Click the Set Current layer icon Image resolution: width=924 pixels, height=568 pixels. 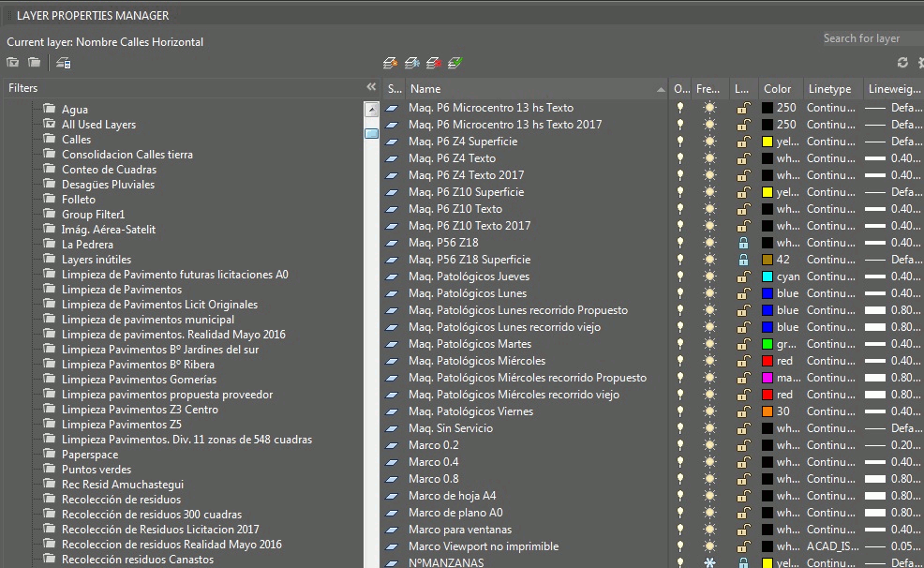pyautogui.click(x=455, y=63)
